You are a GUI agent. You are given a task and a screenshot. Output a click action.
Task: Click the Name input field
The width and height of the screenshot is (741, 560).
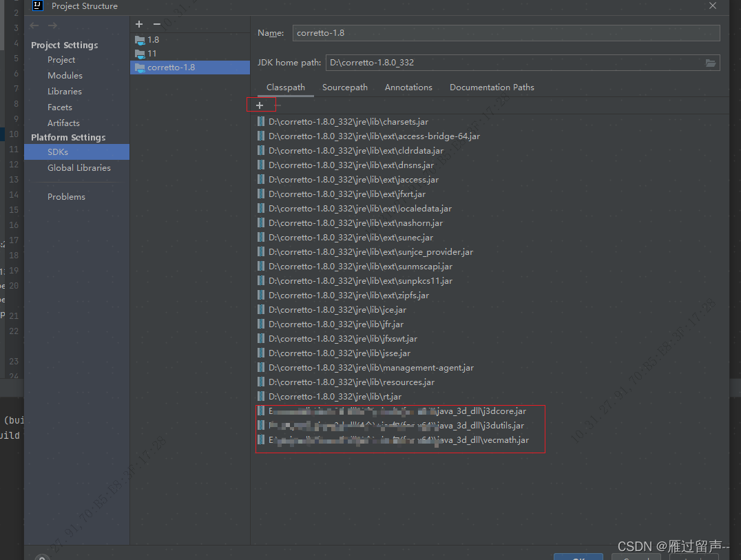(506, 33)
